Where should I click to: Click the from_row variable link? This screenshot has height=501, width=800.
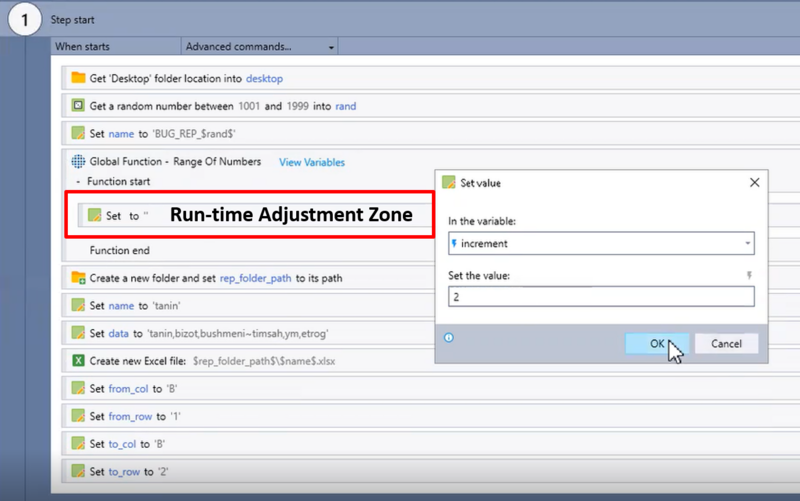pos(130,416)
